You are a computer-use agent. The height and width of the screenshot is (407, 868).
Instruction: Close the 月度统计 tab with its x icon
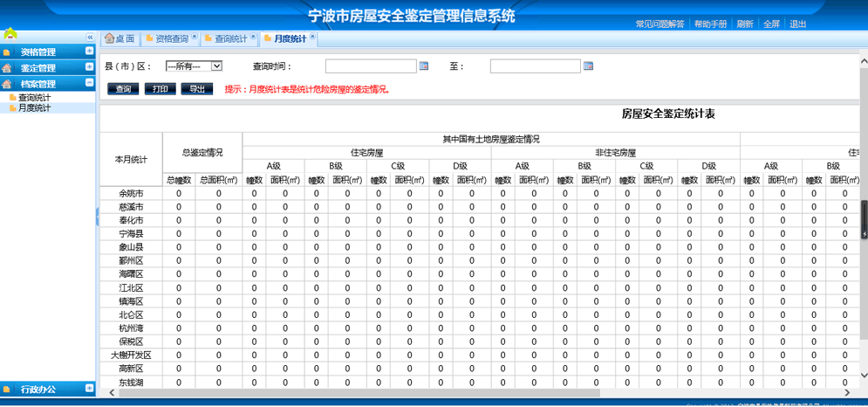(x=312, y=38)
